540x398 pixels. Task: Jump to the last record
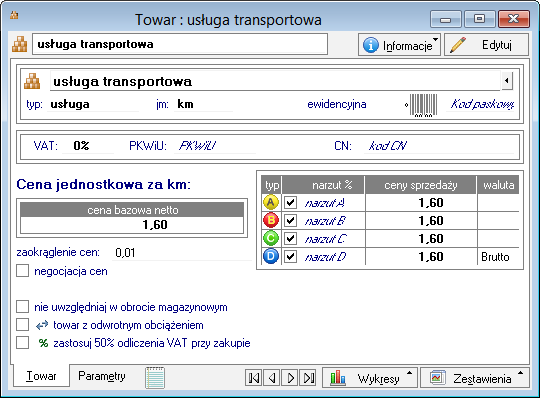point(308,378)
